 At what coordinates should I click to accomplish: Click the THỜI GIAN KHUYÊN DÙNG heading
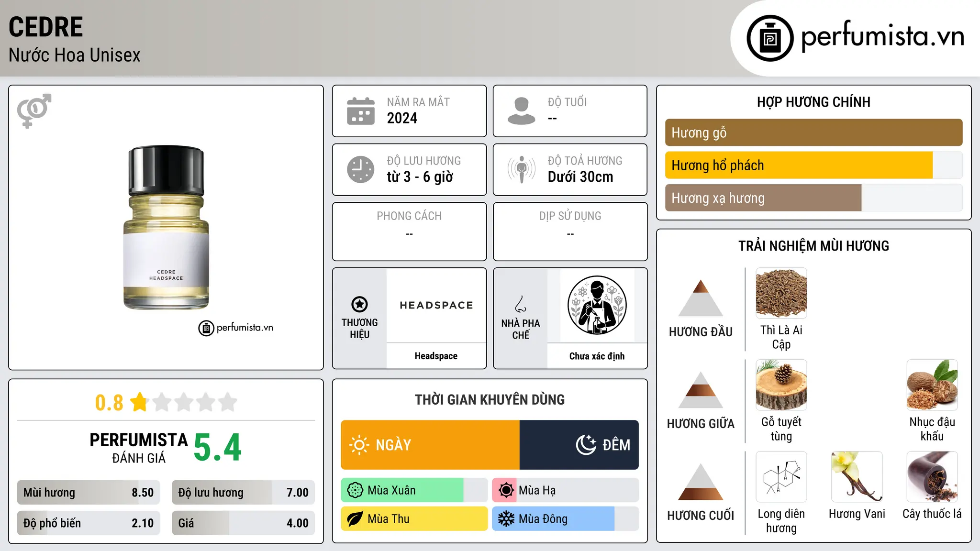490,399
